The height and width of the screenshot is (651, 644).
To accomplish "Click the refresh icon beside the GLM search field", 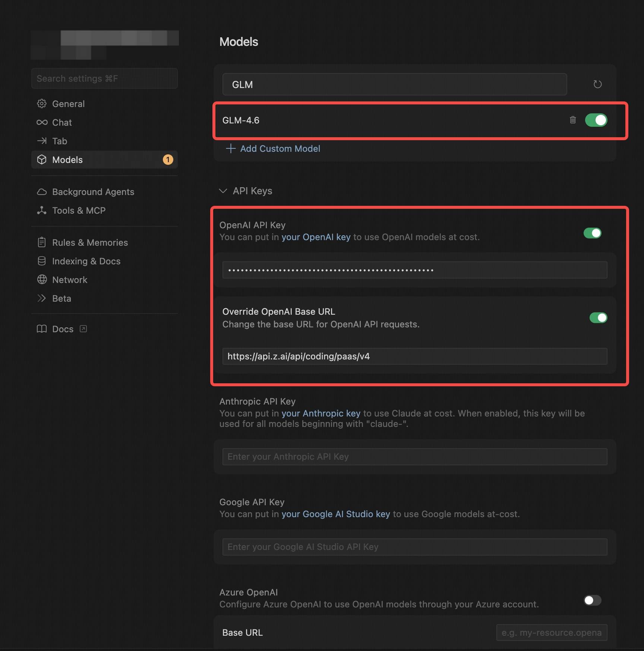I will pyautogui.click(x=598, y=84).
